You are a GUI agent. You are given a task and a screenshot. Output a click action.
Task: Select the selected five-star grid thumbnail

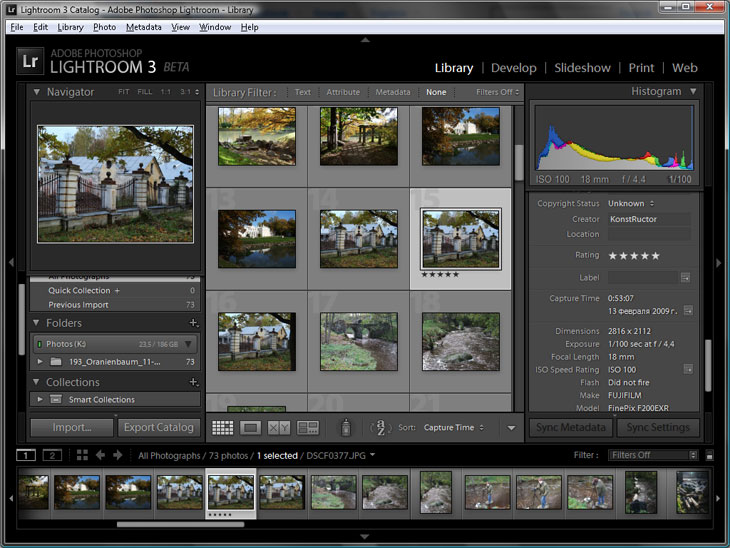coord(460,239)
